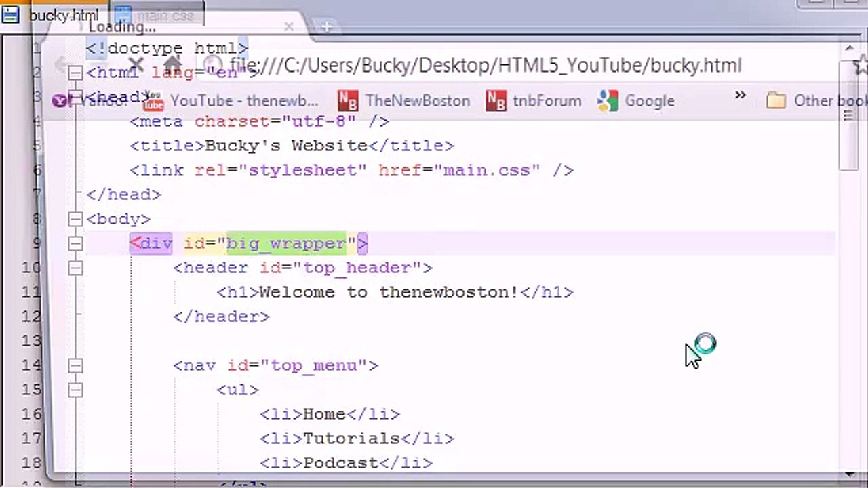Click the file icon on the main.css tab

[x=123, y=15]
